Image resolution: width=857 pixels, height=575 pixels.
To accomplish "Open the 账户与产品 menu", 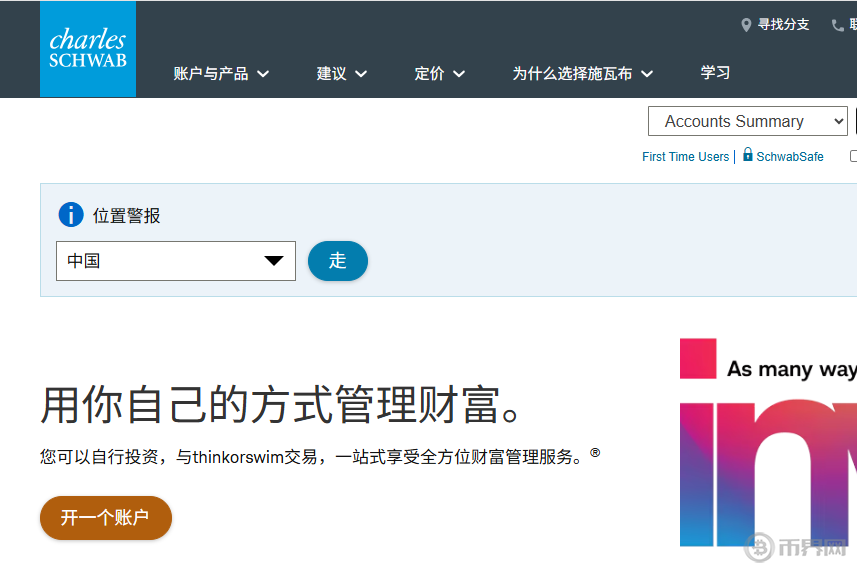I will 221,74.
